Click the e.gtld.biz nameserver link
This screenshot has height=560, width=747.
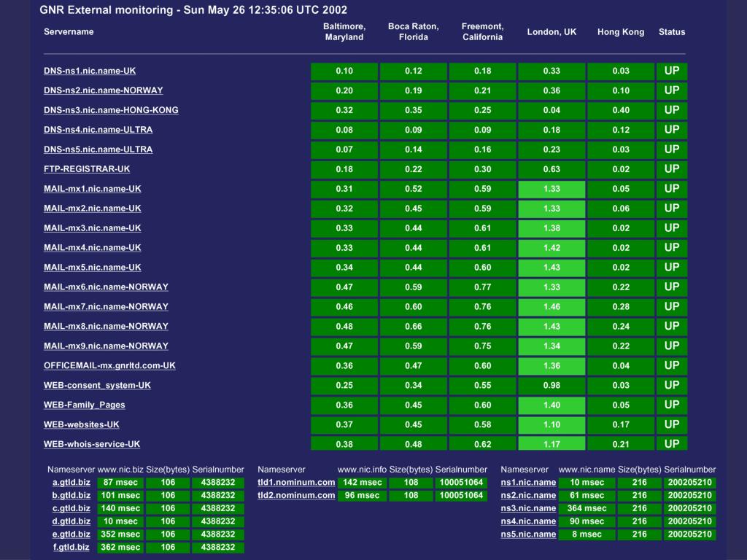pyautogui.click(x=71, y=534)
